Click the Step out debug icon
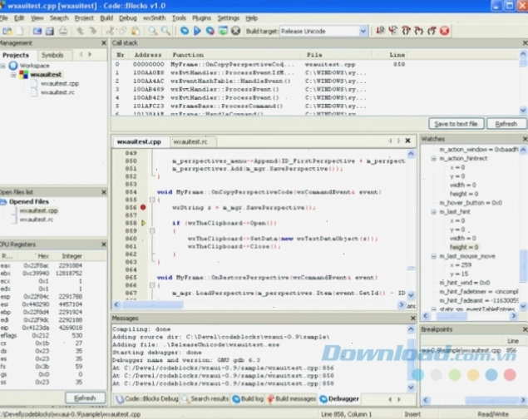Screen dimensions: 528x420 point(432,31)
